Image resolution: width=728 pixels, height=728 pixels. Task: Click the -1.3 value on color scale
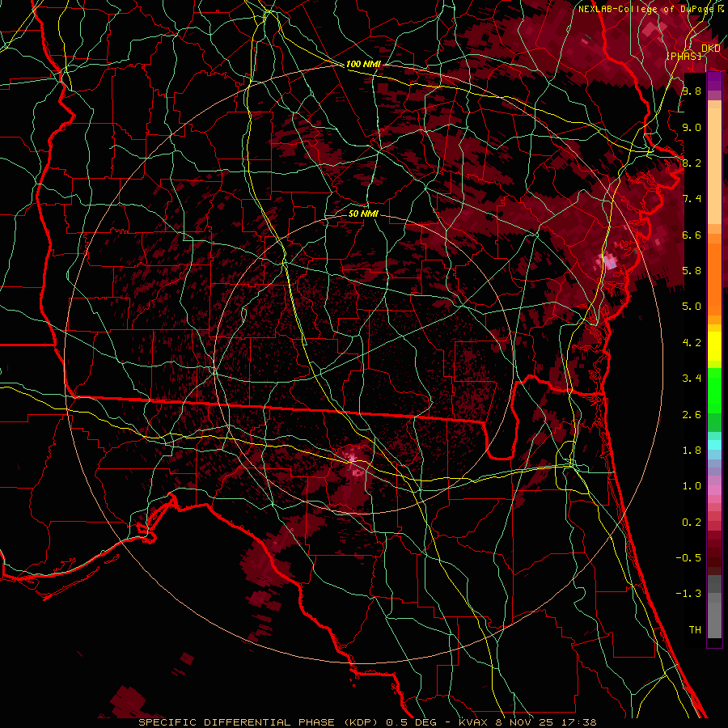(688, 594)
